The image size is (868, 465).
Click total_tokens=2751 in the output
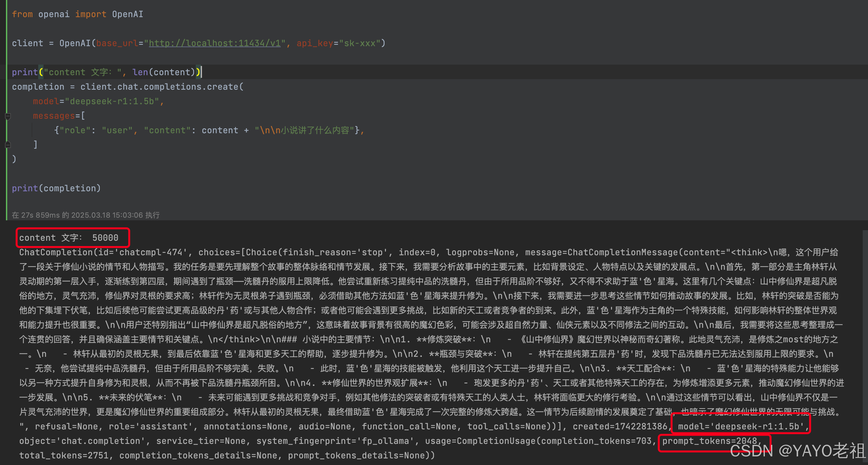tap(64, 455)
